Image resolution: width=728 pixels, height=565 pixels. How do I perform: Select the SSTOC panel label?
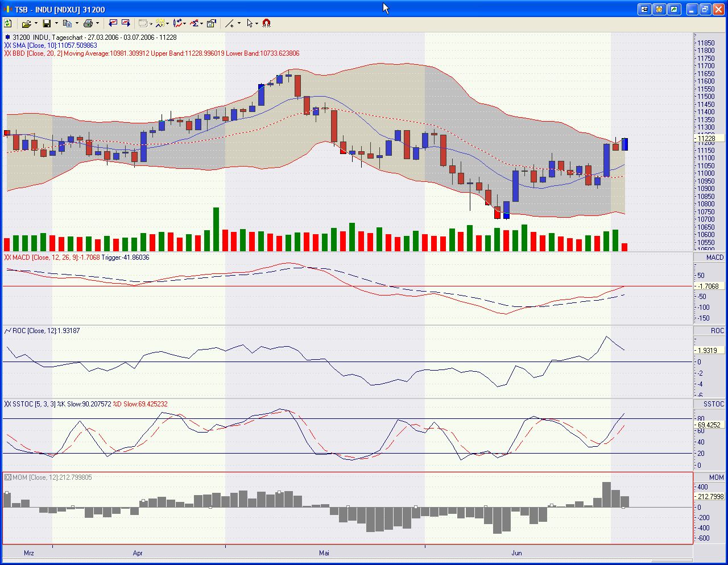tap(714, 402)
